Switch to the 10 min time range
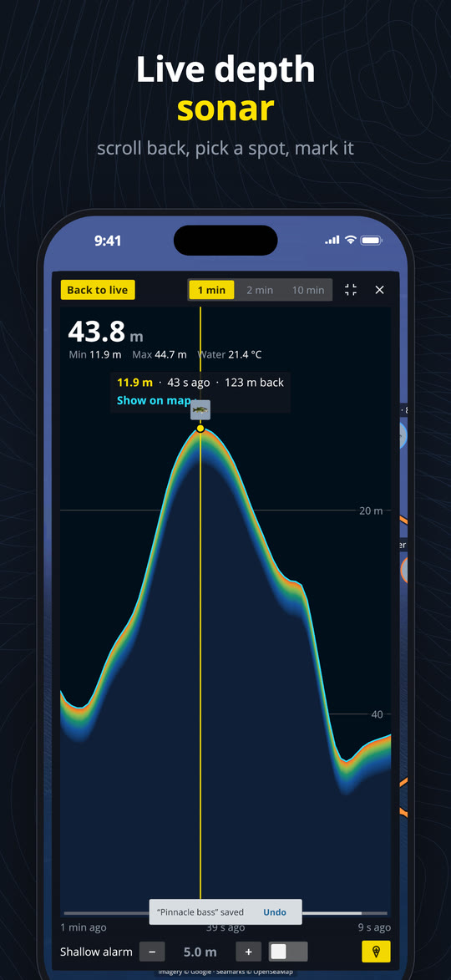 coord(308,290)
